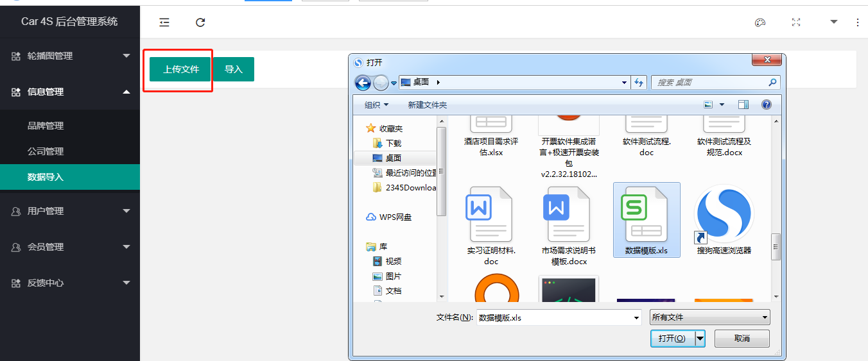Click the address bar refresh icon

(639, 83)
